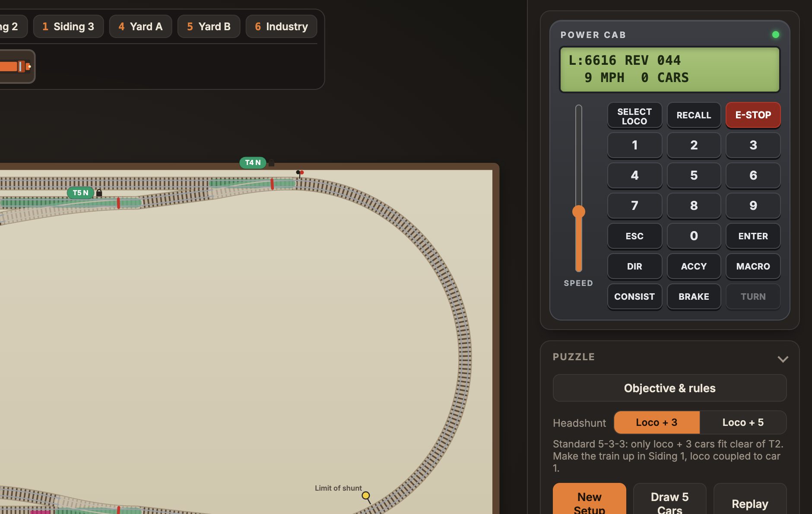Viewport: 812px width, 514px height.
Task: Click the ESC key on the cab
Action: point(634,236)
